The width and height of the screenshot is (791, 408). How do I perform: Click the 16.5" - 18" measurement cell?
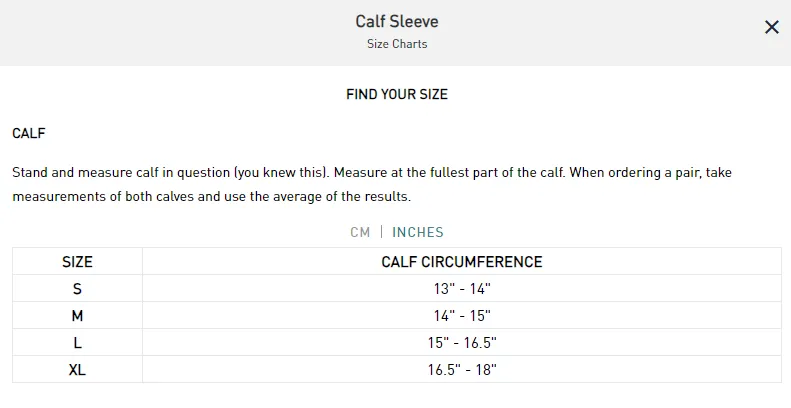click(462, 370)
